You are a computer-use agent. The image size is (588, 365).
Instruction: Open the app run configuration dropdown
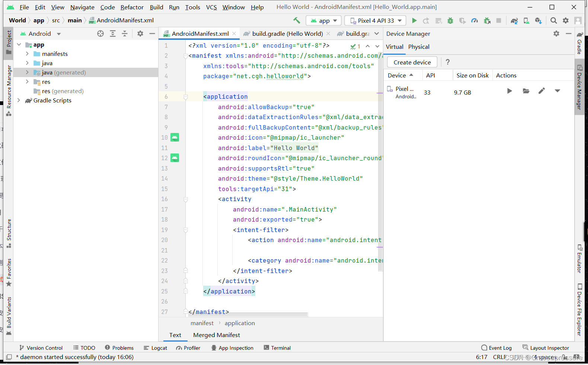[x=324, y=20]
